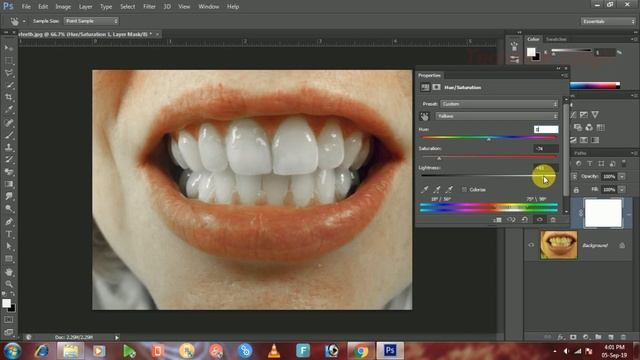Select the Clone Stamp tool

tap(9, 147)
